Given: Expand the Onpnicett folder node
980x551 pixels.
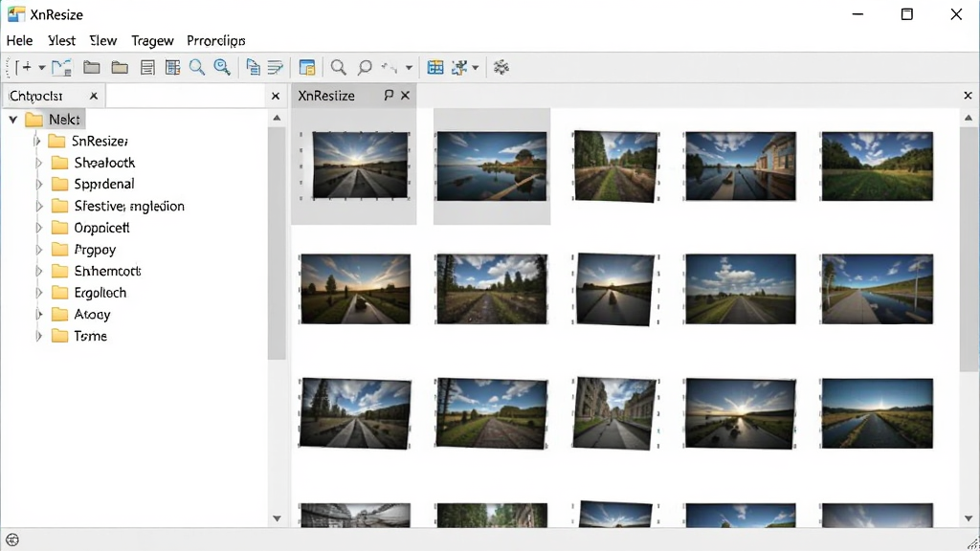Looking at the screenshot, I should coord(38,228).
